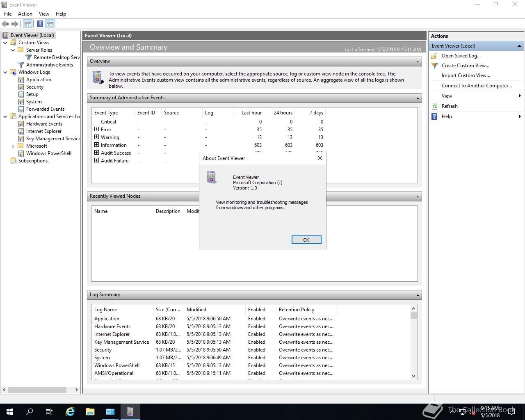This screenshot has width=525, height=420.
Task: Collapse Log Summary section
Action: coord(418,295)
